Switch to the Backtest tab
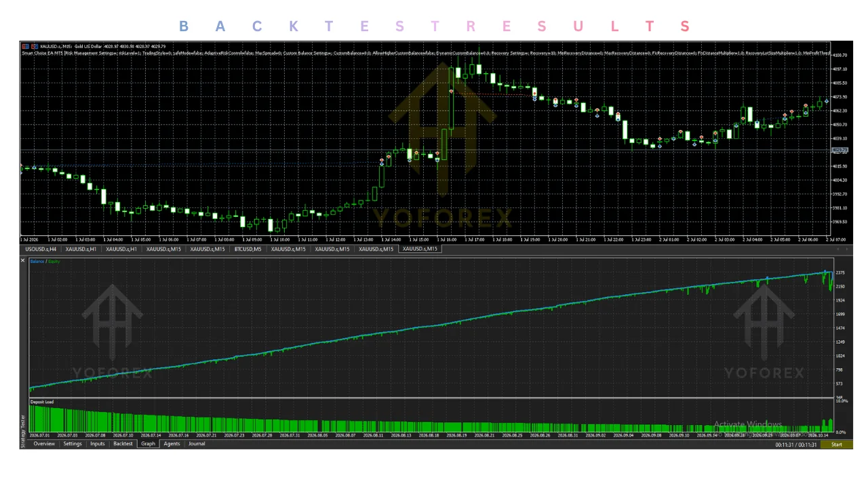 pos(123,444)
